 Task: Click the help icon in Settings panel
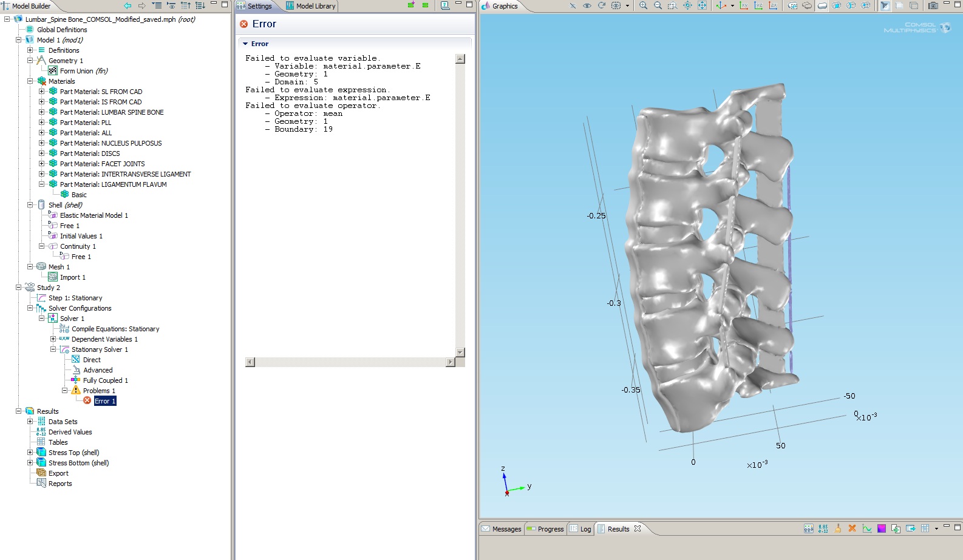[445, 5]
